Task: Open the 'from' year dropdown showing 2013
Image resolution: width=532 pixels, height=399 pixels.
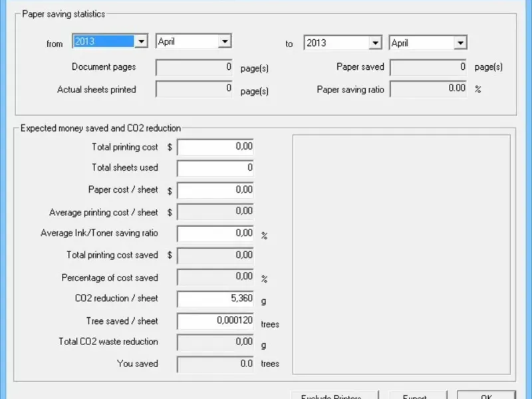Action: 110,41
